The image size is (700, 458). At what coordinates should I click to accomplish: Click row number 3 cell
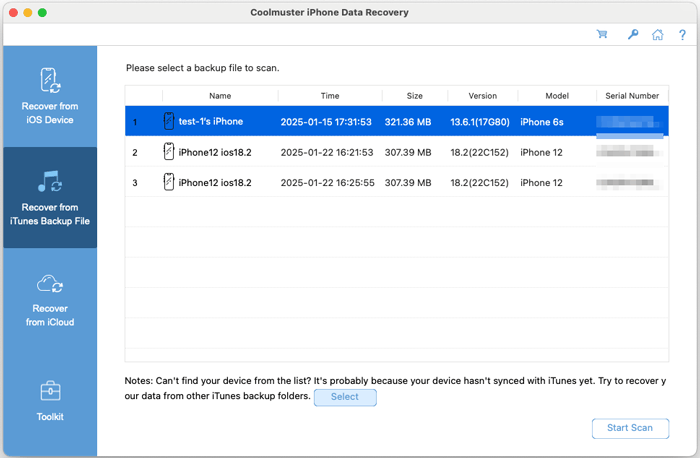pyautogui.click(x=135, y=183)
